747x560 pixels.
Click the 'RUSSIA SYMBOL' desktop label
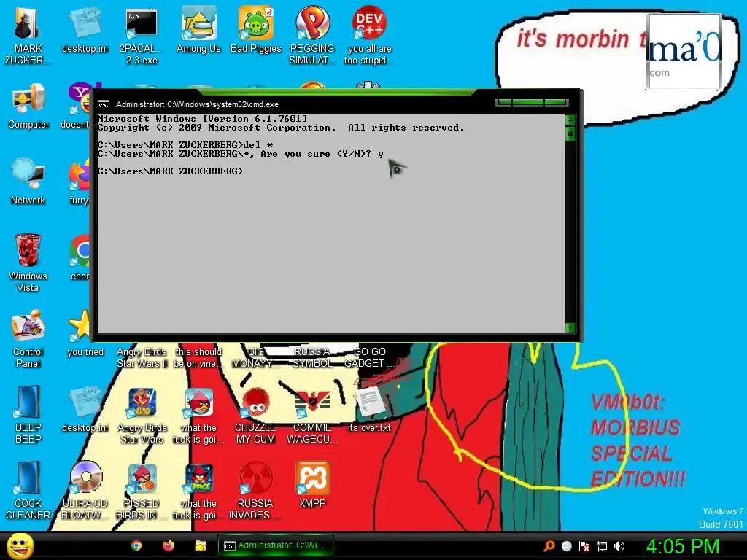click(312, 357)
